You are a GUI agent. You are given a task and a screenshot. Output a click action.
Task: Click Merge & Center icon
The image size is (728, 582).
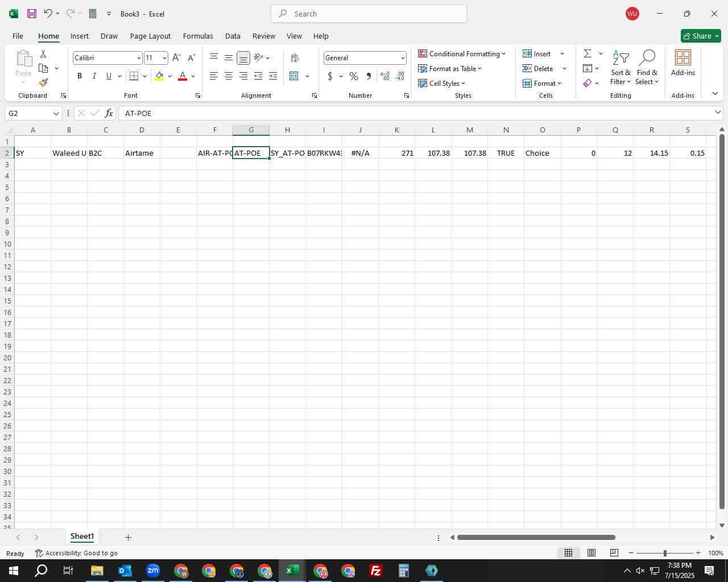(294, 76)
